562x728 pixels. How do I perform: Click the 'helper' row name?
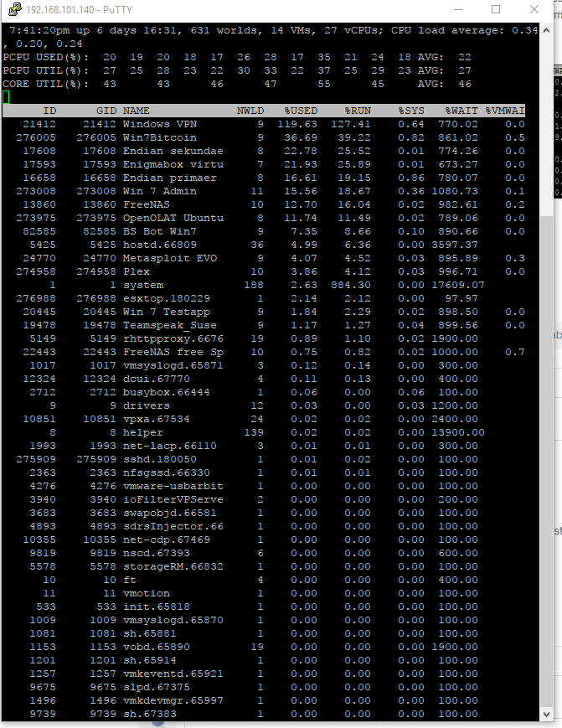pos(143,432)
